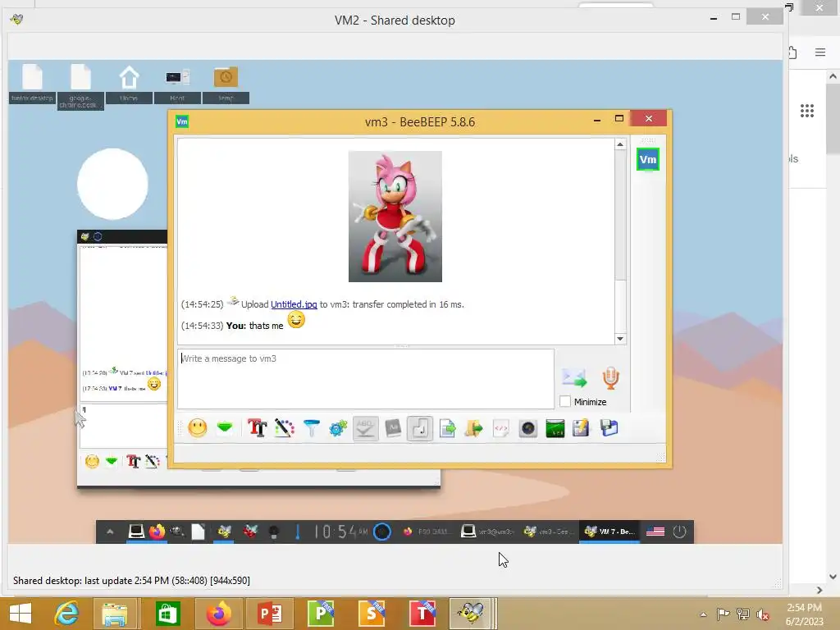Open browser hamburger menu behind shared desktop
The height and width of the screenshot is (630, 840).
pyautogui.click(x=820, y=52)
